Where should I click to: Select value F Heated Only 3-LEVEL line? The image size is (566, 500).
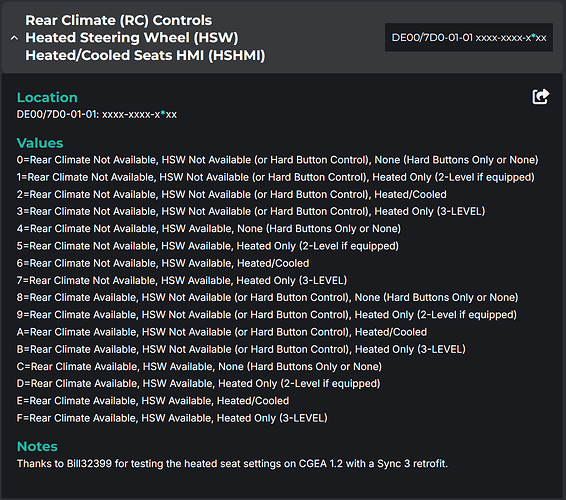point(172,418)
